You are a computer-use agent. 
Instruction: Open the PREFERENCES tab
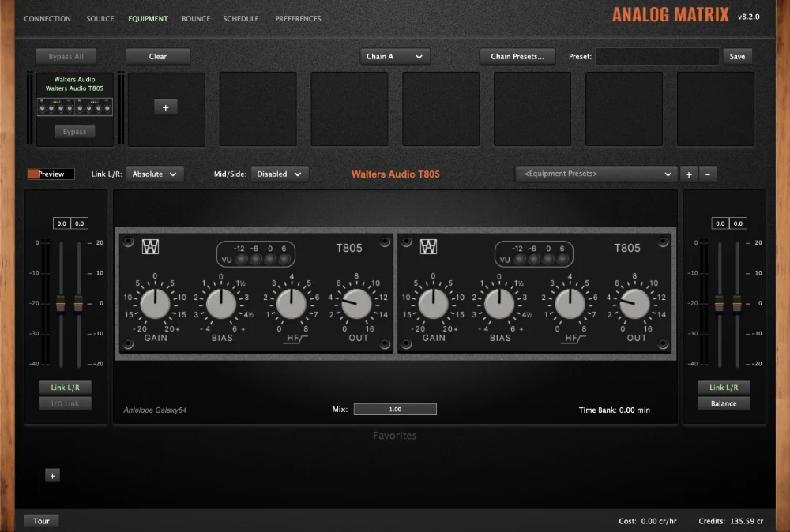(x=298, y=19)
